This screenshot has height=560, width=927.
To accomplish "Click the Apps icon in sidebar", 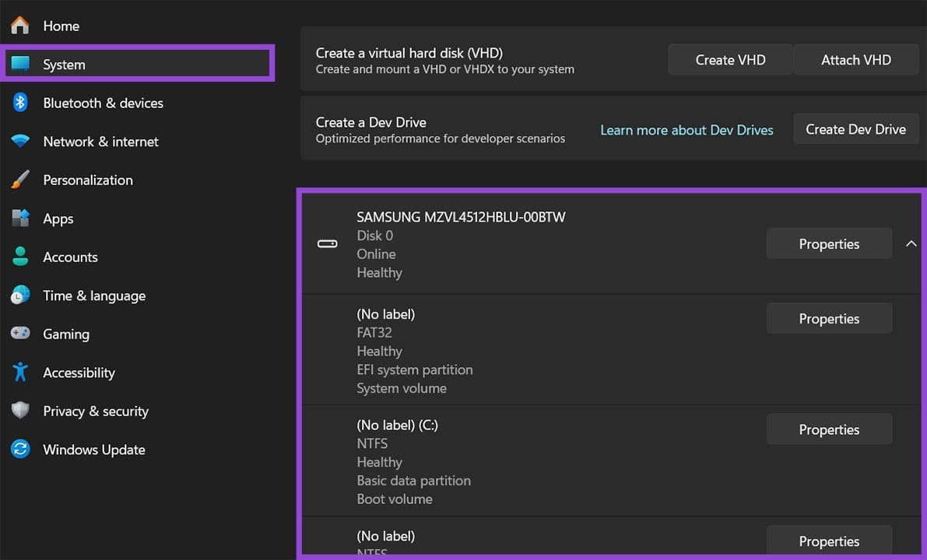I will [x=20, y=219].
